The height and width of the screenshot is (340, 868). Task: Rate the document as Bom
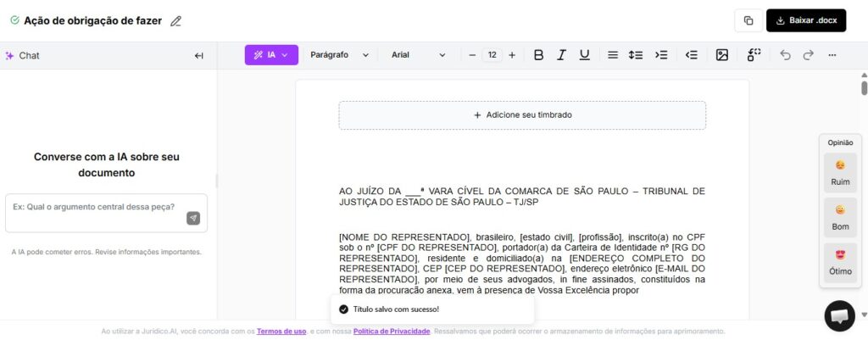coord(840,218)
